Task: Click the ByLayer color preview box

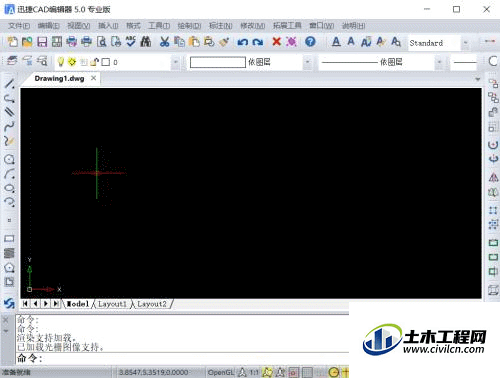Action: (218, 62)
